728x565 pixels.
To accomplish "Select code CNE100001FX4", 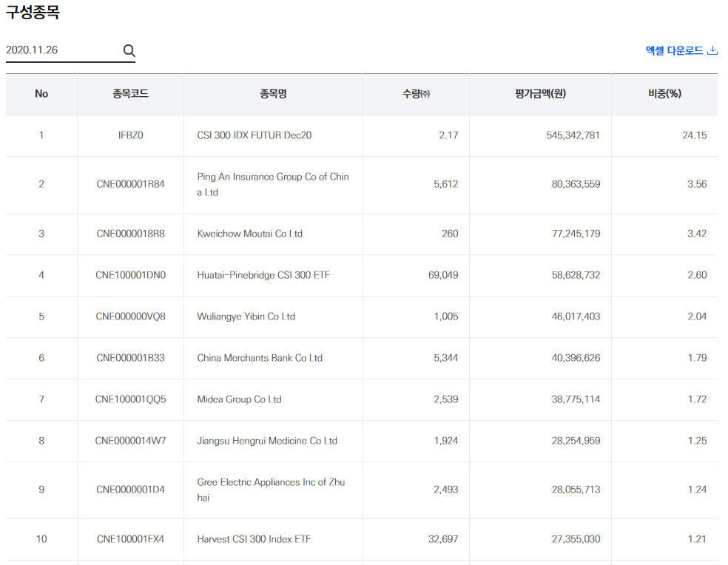I will (130, 539).
